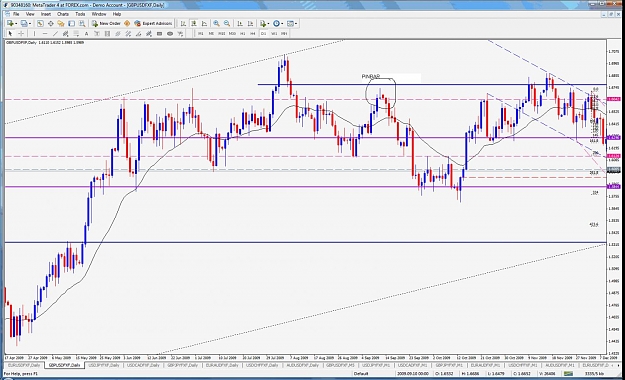The width and height of the screenshot is (625, 380).
Task: Select the Equidistant Channel tool
Action: coord(65,33)
